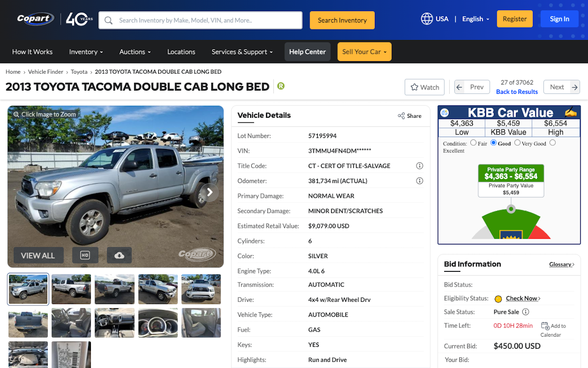Open How It Works menu
The image size is (588, 368).
[x=32, y=52]
